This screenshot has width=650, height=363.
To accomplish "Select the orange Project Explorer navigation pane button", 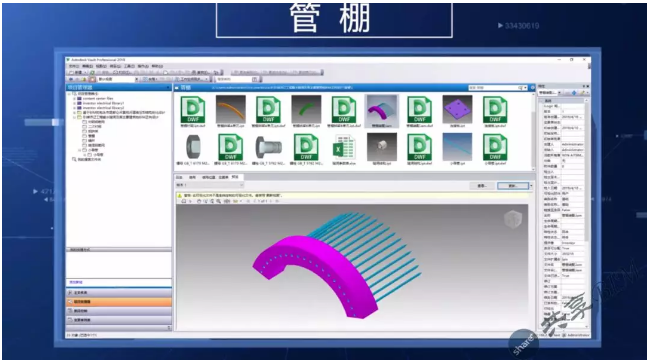I will coord(119,302).
